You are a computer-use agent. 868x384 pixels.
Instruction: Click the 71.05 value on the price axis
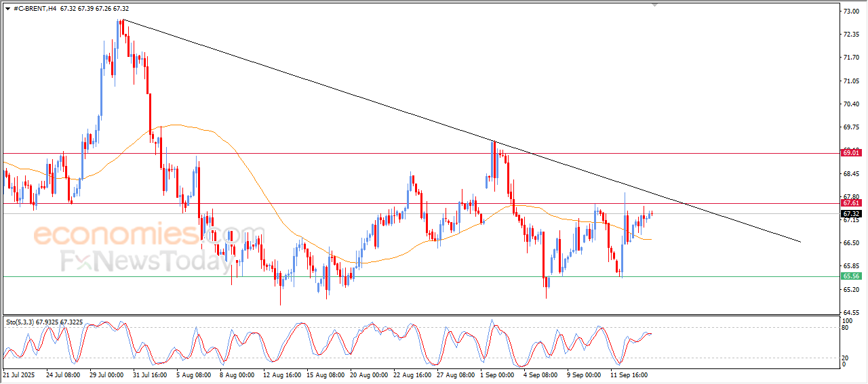pyautogui.click(x=852, y=81)
